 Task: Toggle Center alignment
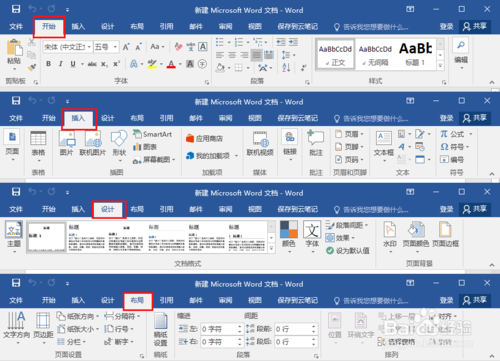(232, 55)
